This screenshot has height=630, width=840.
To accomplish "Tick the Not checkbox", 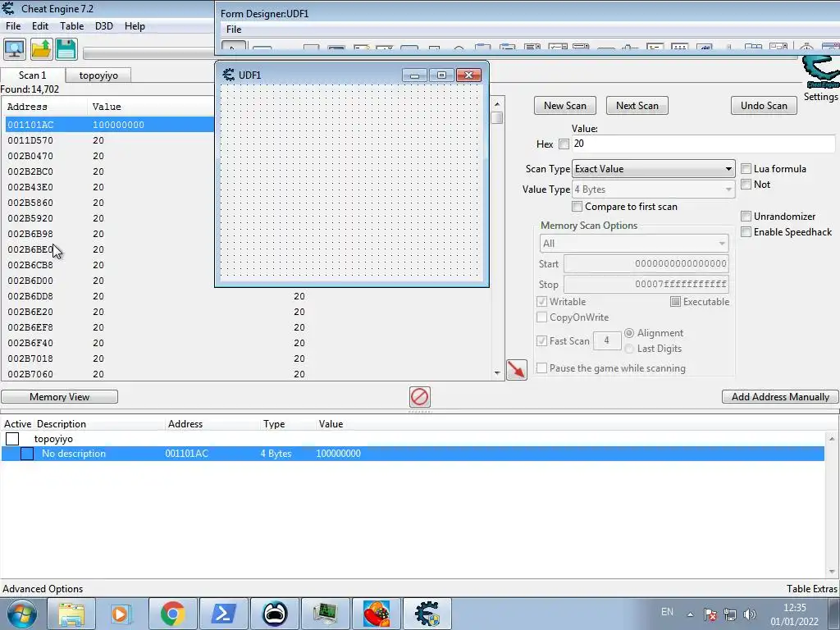I will [x=746, y=185].
